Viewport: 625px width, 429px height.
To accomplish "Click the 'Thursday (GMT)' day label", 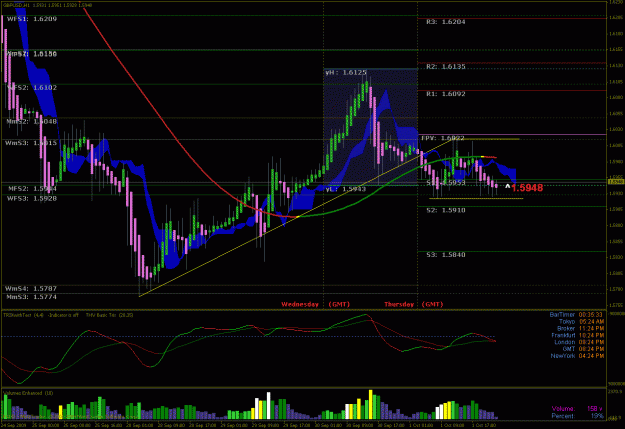I will tap(414, 304).
